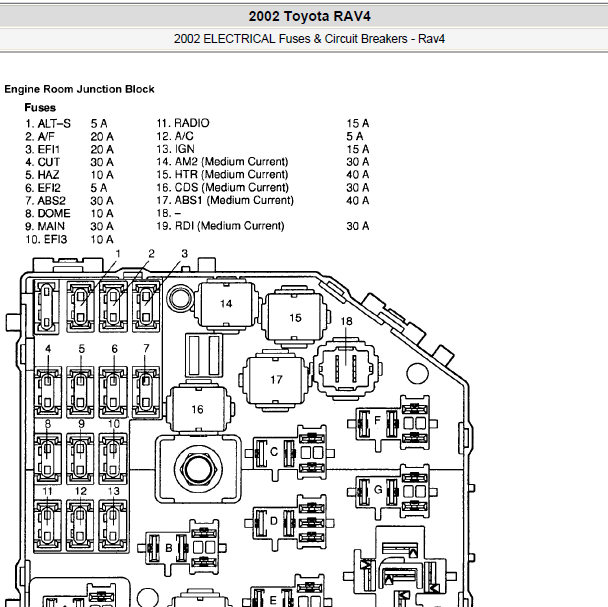Click the fuse under label 4 in the diagram
This screenshot has height=607, width=608.
pyautogui.click(x=48, y=392)
